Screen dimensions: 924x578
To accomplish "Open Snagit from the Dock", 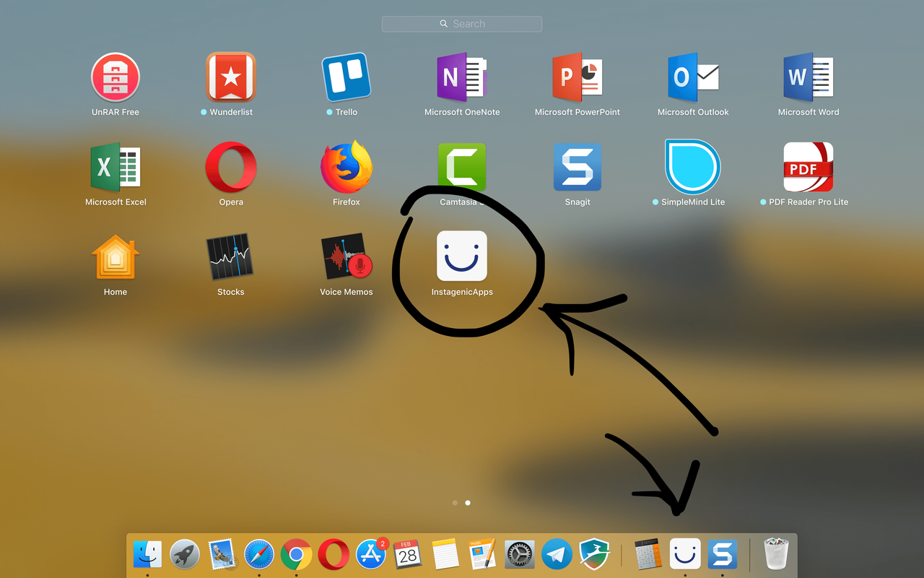I will (723, 554).
